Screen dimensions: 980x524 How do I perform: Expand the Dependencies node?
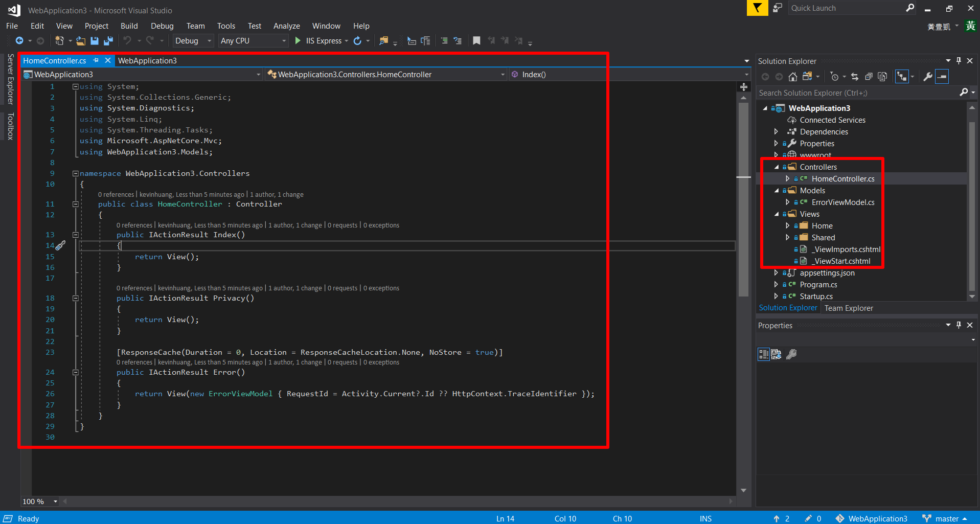click(776, 132)
